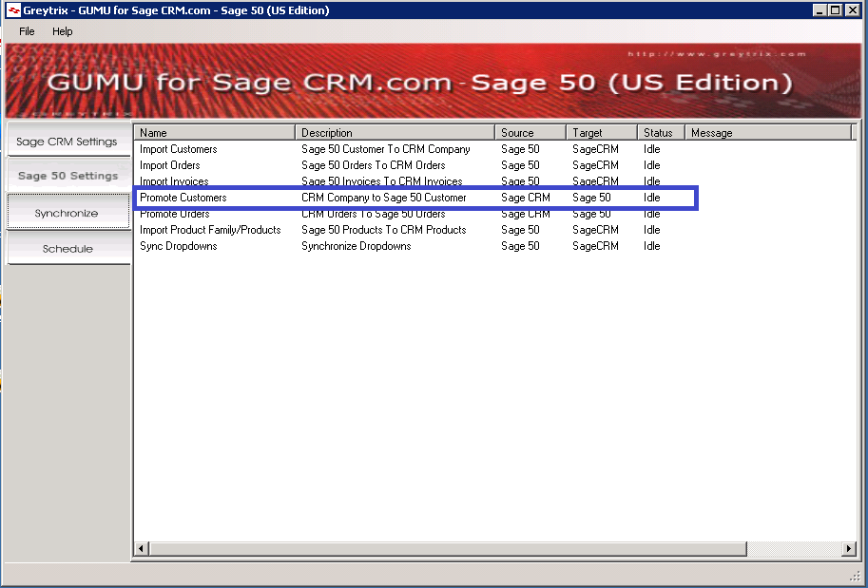Open Sage CRM Settings panel
The height and width of the screenshot is (588, 868).
pos(68,141)
